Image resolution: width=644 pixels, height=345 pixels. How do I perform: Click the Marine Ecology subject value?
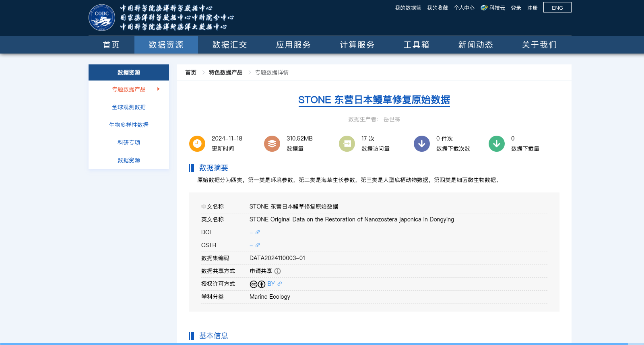tap(270, 297)
